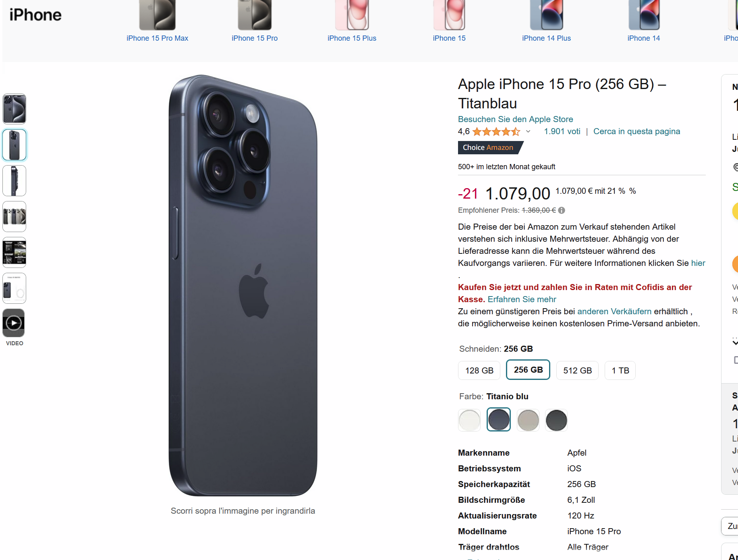Open the iPhone 14 Plus category icon
Screen dimensions: 738x560
pyautogui.click(x=546, y=15)
